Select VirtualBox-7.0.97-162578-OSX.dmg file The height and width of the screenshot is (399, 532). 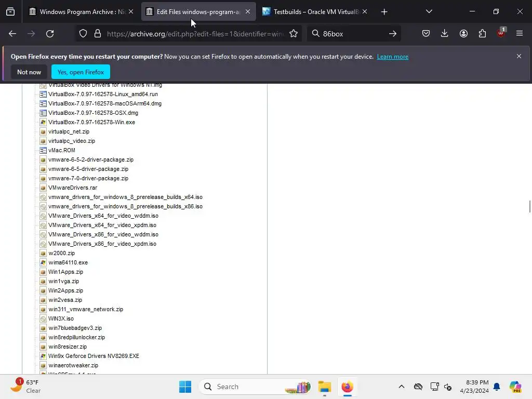(x=94, y=113)
